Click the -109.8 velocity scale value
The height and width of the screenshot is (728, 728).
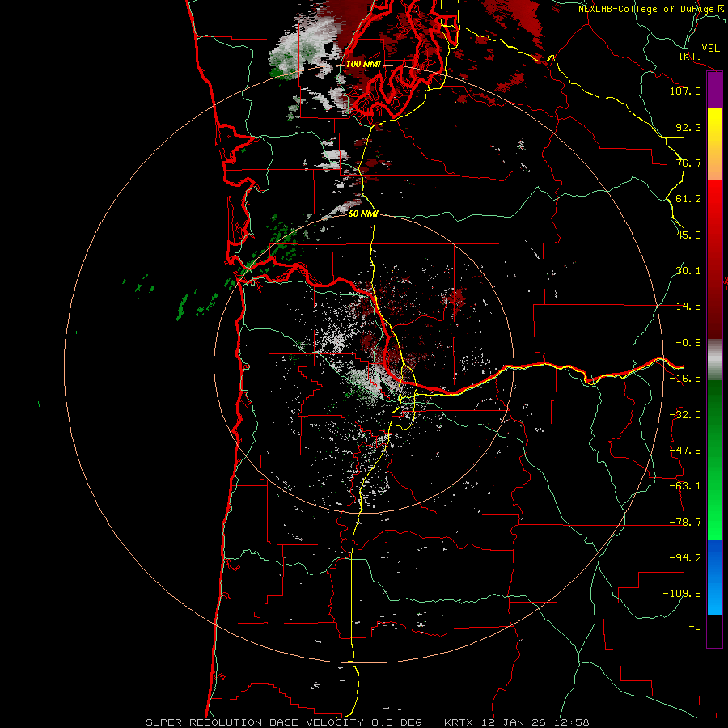click(683, 594)
